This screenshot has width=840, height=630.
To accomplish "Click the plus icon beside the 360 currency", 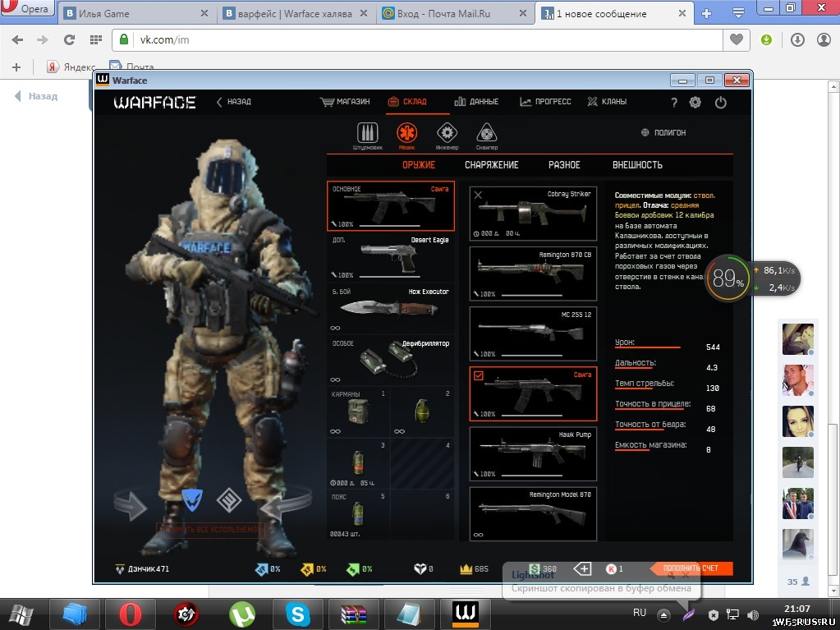I will coord(582,569).
